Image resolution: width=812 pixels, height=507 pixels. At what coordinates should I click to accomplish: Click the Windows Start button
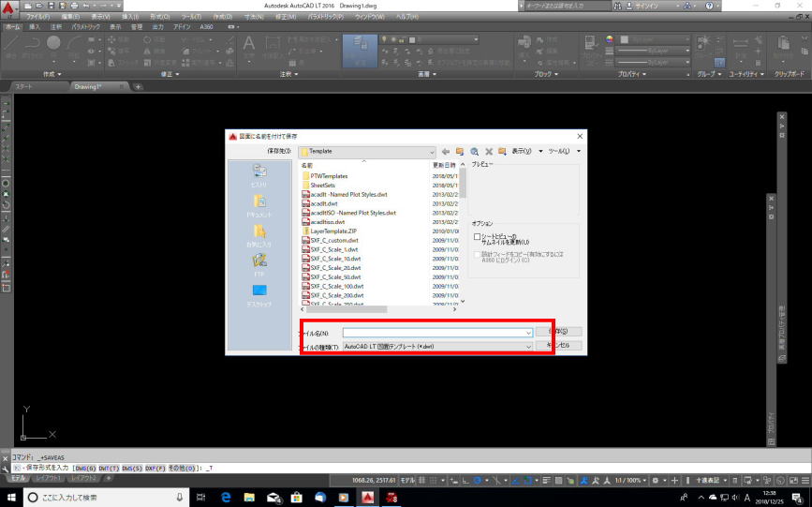tap(11, 498)
